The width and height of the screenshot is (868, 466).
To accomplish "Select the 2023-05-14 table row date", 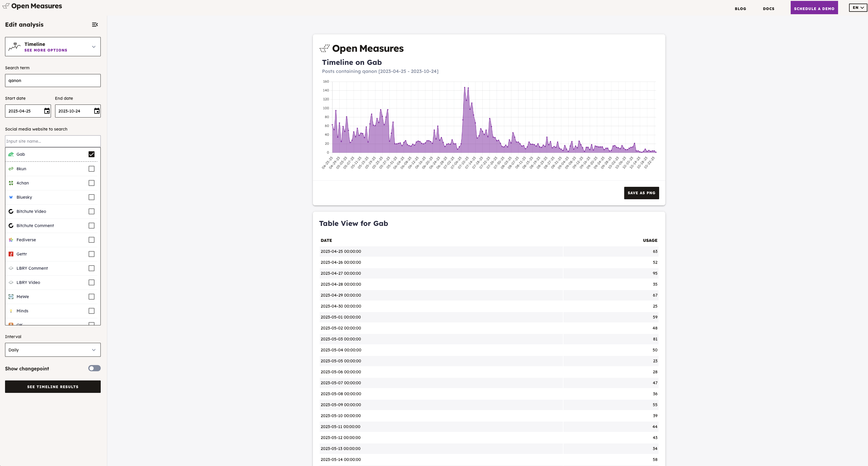I will click(x=341, y=459).
